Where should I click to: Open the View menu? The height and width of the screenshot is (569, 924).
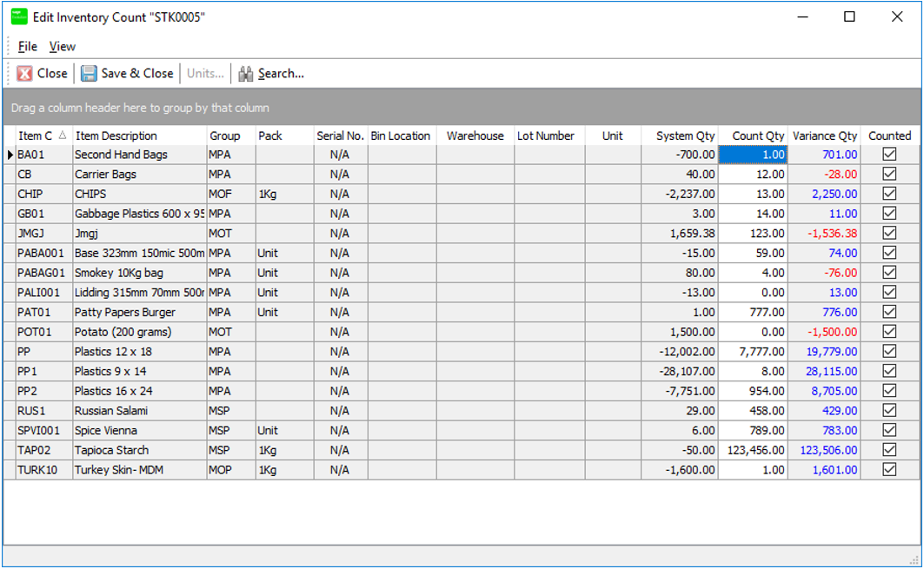pyautogui.click(x=62, y=46)
